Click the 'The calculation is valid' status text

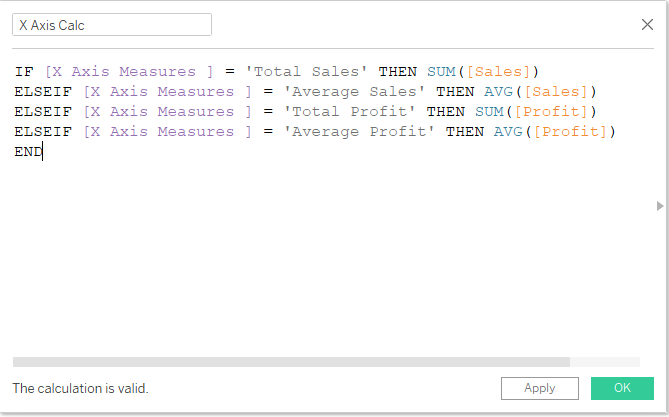click(x=80, y=388)
